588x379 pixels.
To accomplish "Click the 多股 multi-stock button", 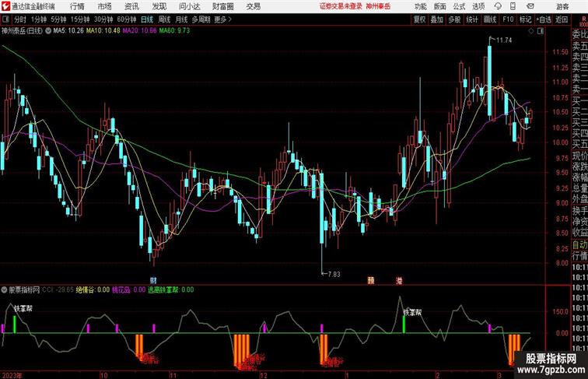I will (454, 19).
